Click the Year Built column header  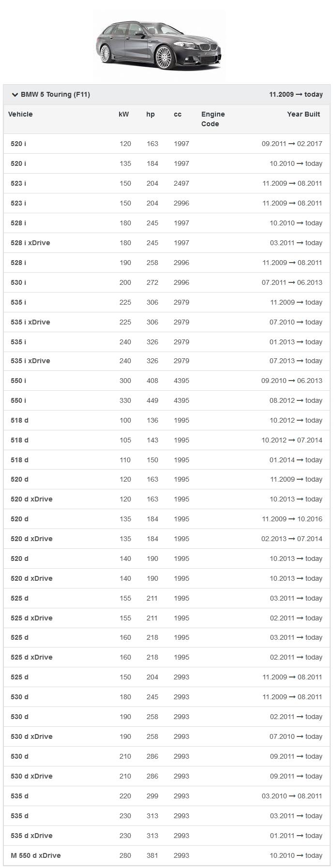(303, 115)
